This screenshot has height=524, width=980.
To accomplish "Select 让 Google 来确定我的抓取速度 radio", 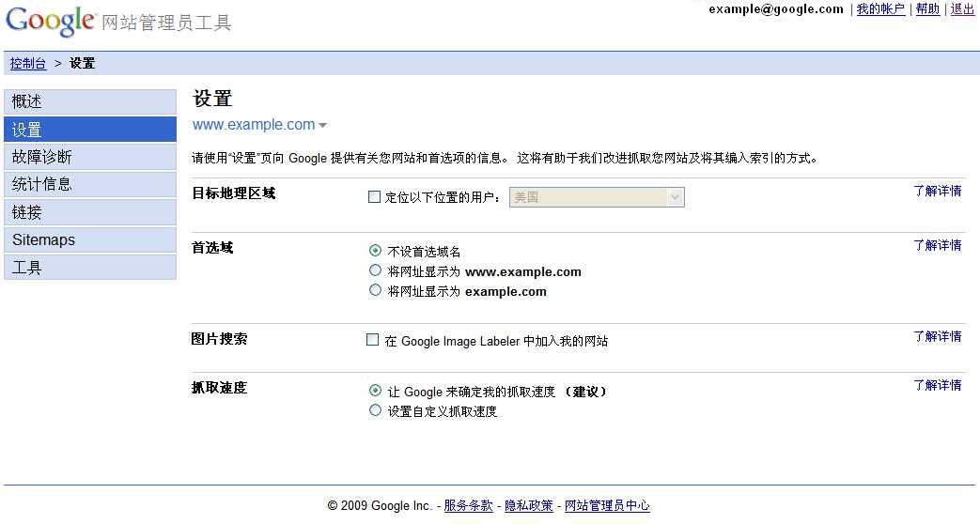I will (375, 391).
